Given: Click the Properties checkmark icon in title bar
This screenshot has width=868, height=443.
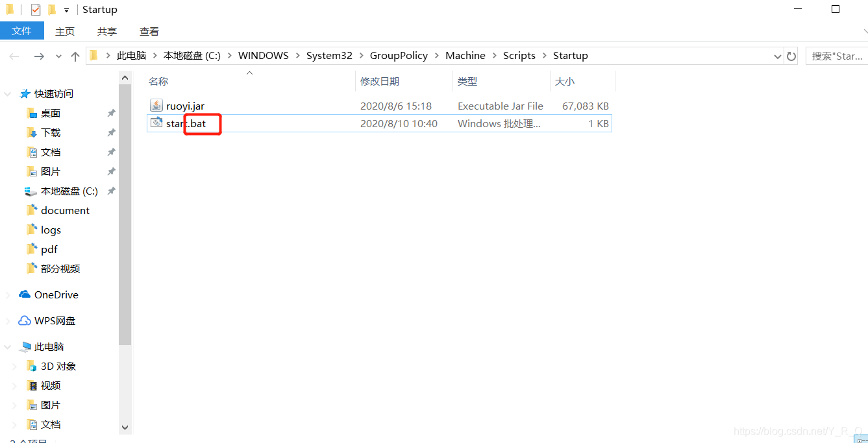Looking at the screenshot, I should [36, 10].
